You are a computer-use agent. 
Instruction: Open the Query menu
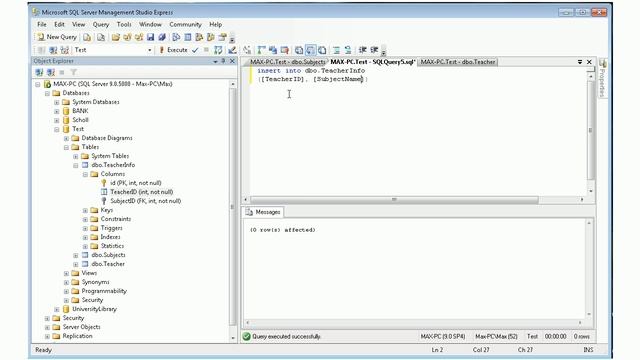pos(101,24)
